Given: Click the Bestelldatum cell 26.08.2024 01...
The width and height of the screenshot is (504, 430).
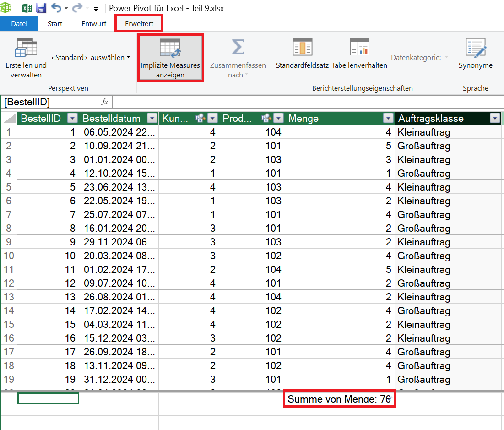Looking at the screenshot, I should tap(119, 297).
